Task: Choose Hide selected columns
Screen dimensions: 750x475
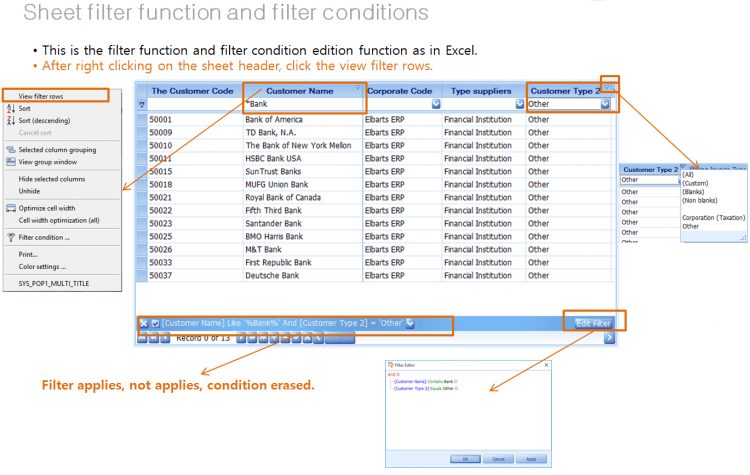Action: (x=52, y=179)
